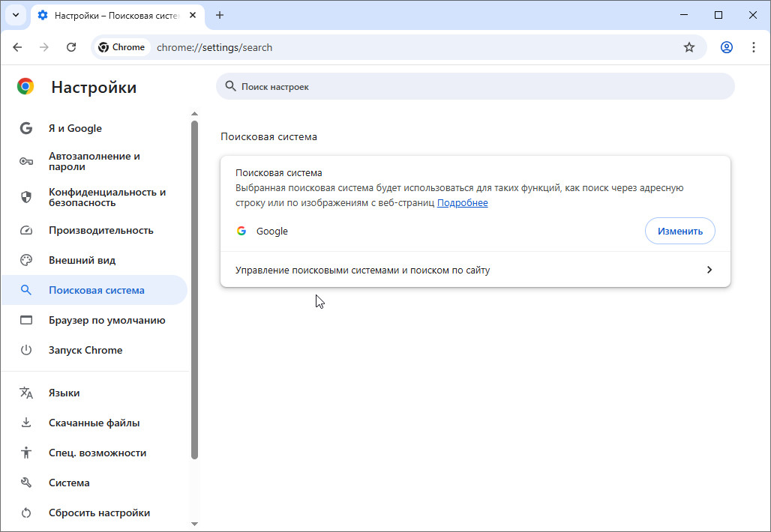Click the Chrome site info chip
The height and width of the screenshot is (532, 771).
pos(121,47)
